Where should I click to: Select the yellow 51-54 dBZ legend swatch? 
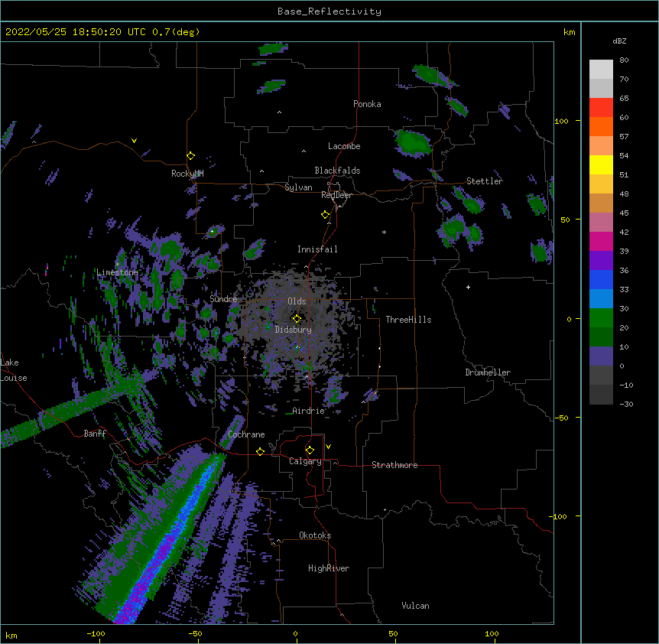click(601, 164)
